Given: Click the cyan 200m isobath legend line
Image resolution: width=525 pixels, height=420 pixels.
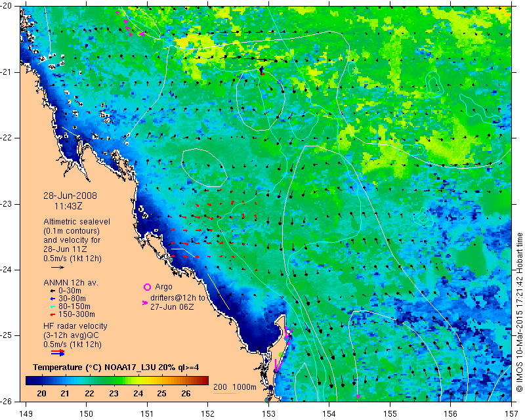Looking at the screenshot, I should pyautogui.click(x=224, y=393).
